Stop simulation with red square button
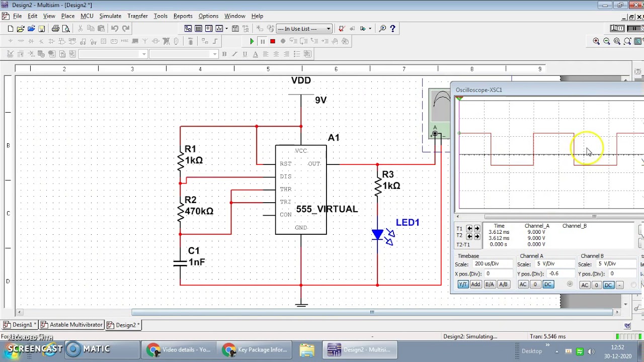The image size is (644, 362). pyautogui.click(x=273, y=41)
